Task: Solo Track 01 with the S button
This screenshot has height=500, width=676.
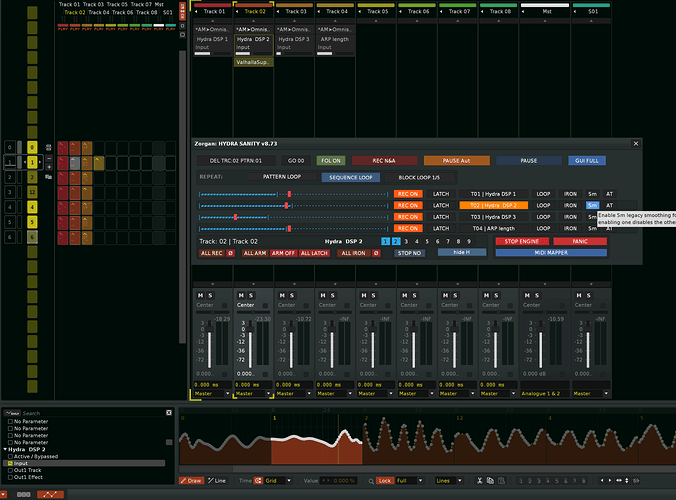Action: tap(210, 295)
